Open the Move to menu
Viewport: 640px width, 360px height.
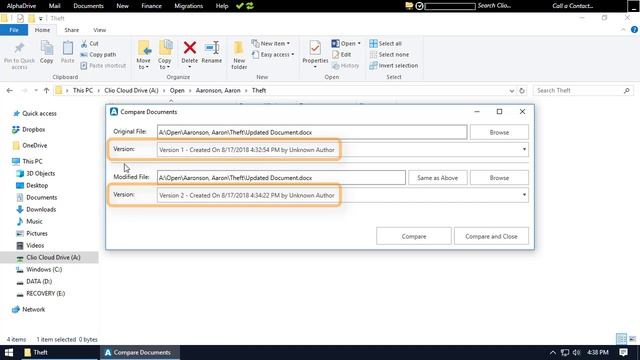[144, 55]
